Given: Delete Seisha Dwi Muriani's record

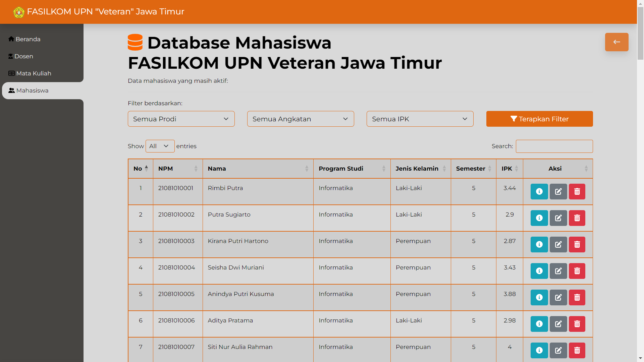Looking at the screenshot, I should click(577, 271).
